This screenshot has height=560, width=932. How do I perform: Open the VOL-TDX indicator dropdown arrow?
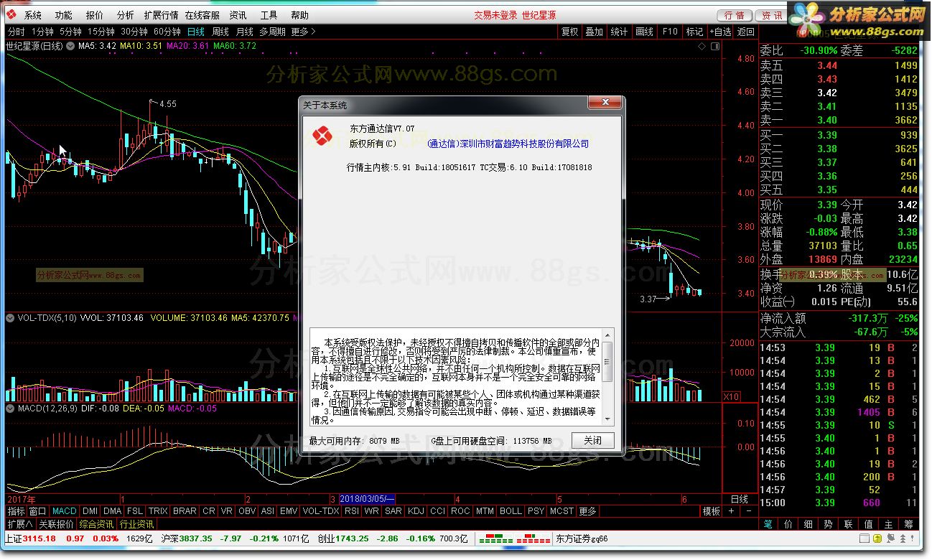pyautogui.click(x=10, y=317)
